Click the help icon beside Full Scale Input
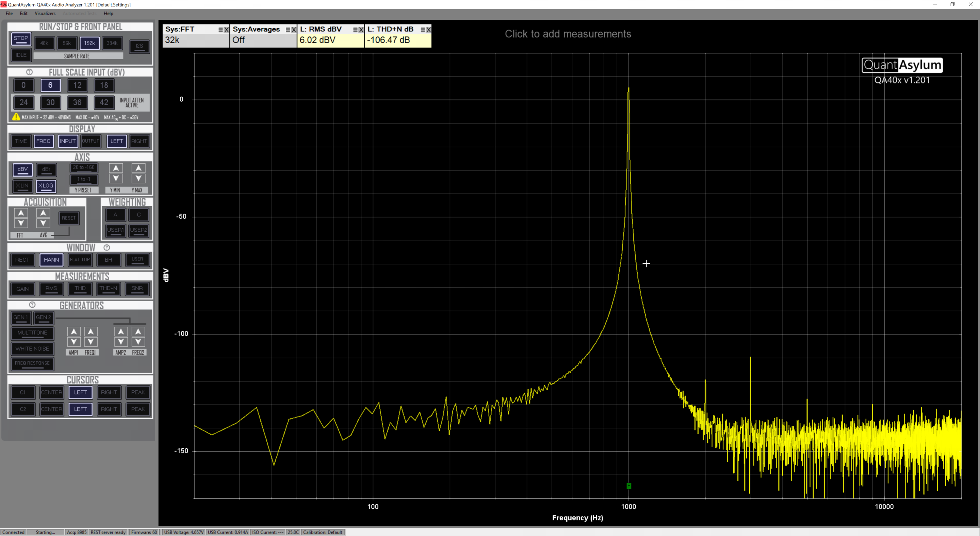 click(29, 72)
